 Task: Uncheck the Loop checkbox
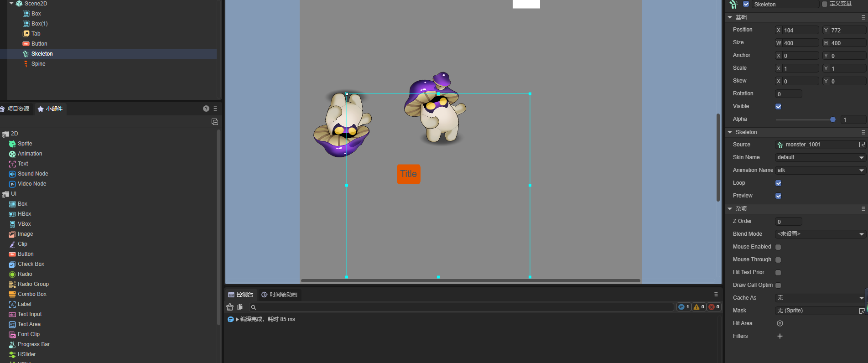[x=779, y=183]
